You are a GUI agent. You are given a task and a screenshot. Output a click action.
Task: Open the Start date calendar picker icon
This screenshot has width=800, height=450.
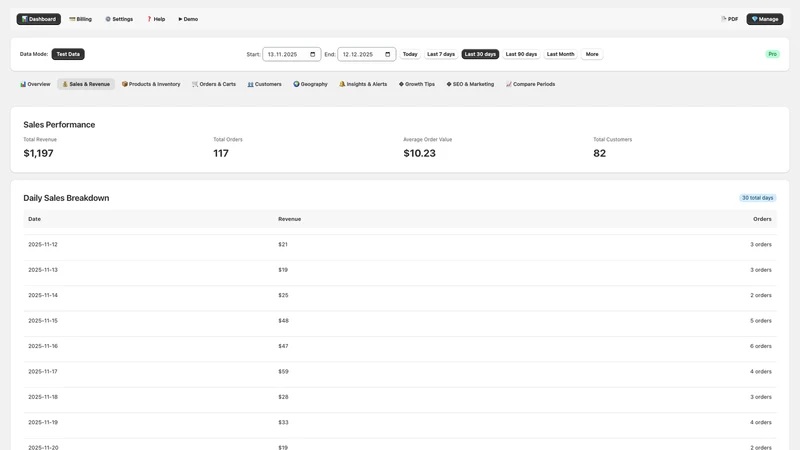click(313, 54)
